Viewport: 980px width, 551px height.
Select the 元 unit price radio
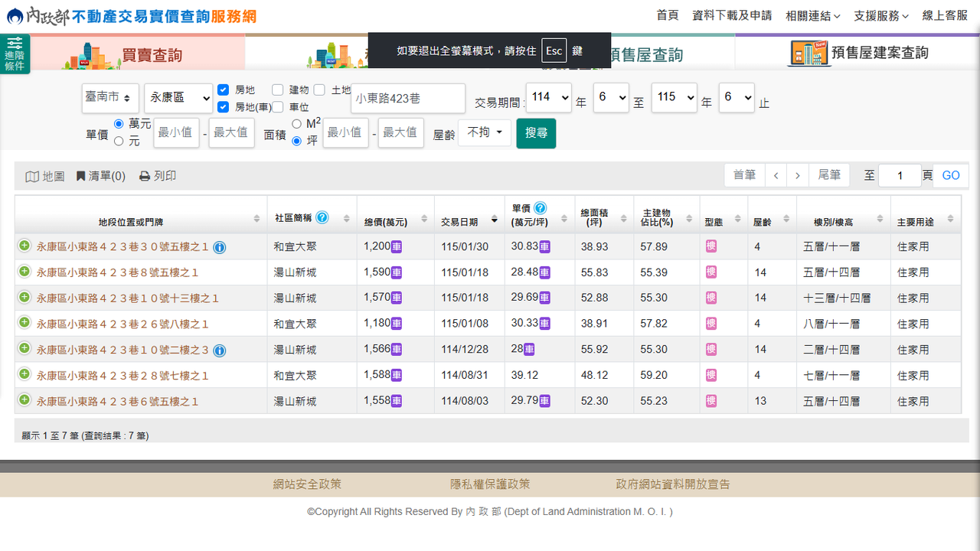coord(119,141)
